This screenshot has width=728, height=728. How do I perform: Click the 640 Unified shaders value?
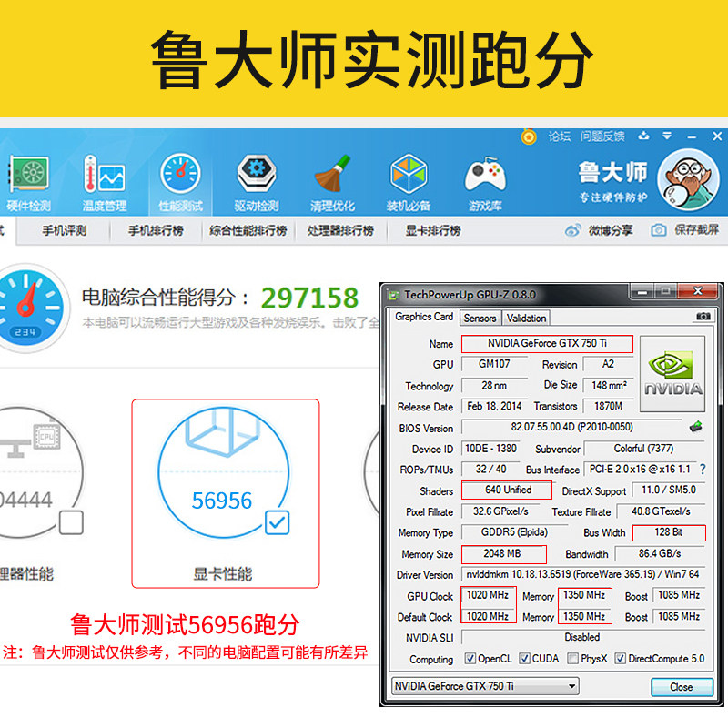coord(507,490)
